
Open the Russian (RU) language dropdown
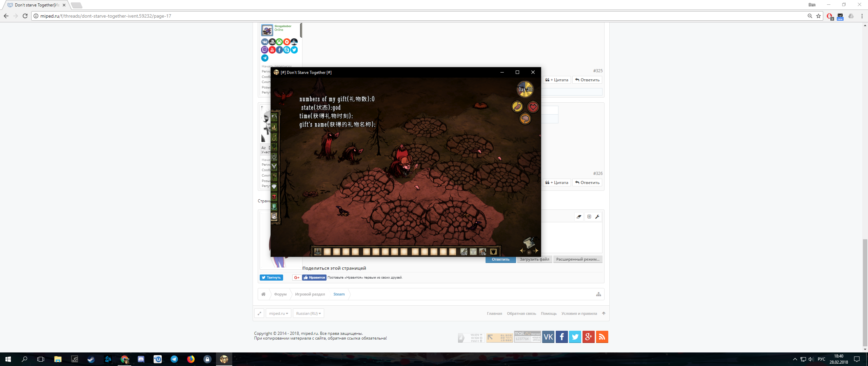point(309,313)
